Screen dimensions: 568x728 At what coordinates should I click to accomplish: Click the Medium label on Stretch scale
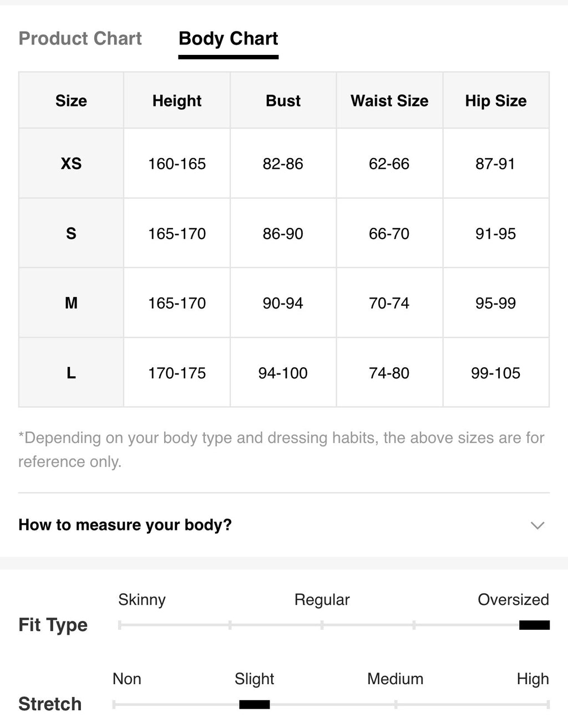point(395,679)
